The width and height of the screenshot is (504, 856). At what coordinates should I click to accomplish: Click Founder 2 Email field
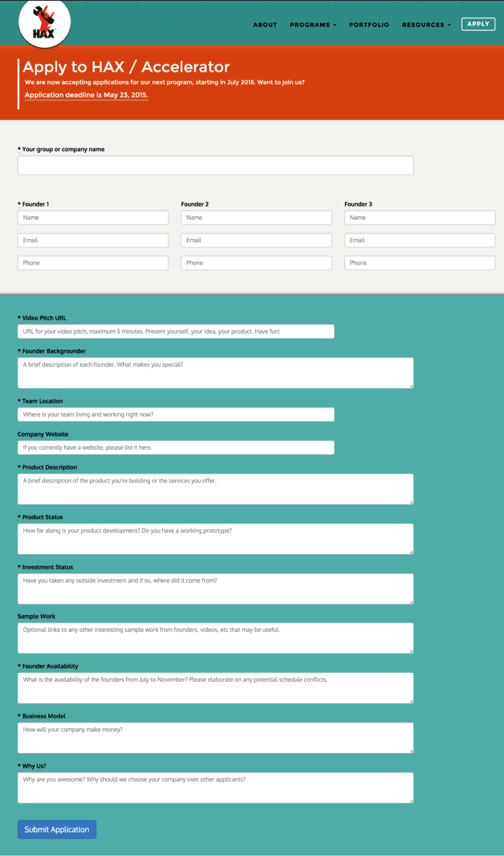click(x=256, y=240)
